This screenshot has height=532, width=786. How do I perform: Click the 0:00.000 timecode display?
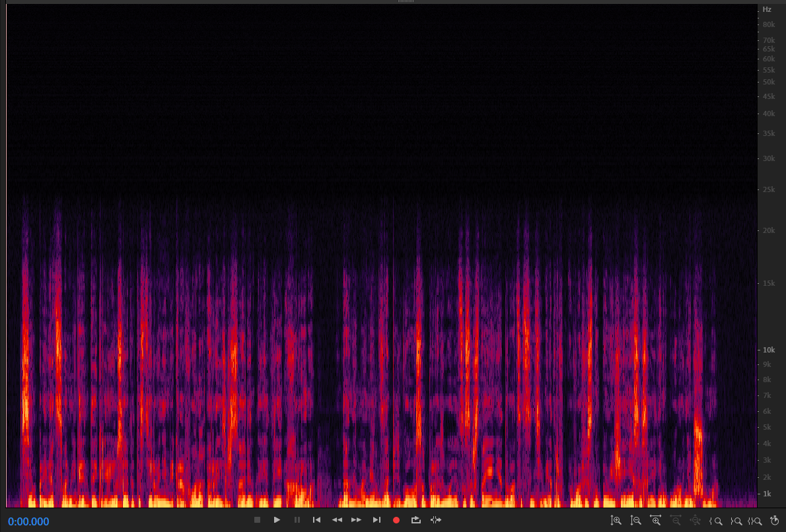28,521
